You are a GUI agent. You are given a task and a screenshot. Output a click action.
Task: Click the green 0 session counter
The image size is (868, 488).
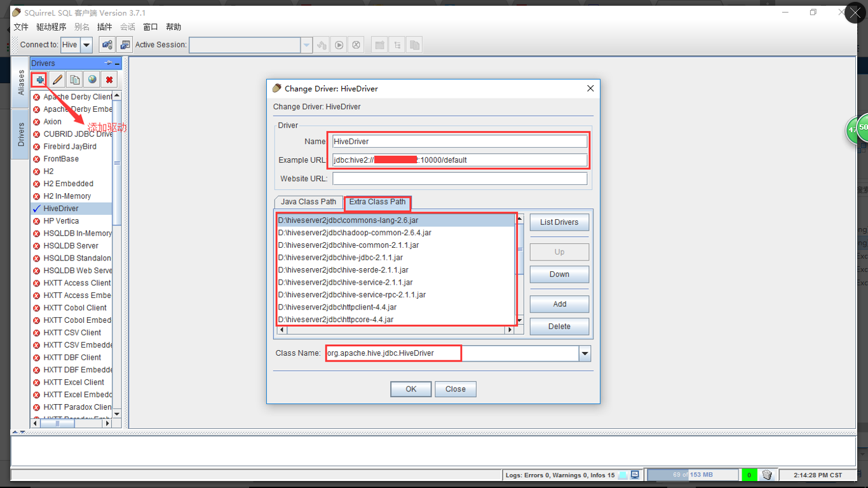point(749,475)
